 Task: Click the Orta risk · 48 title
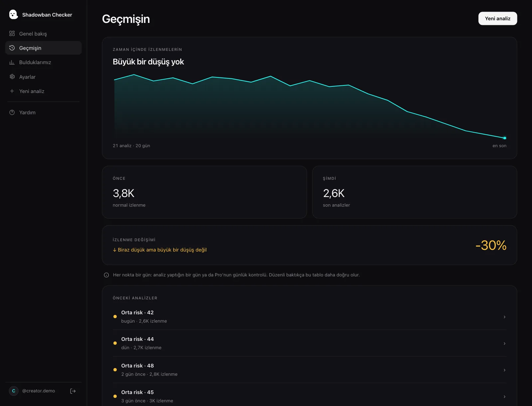coord(137,366)
